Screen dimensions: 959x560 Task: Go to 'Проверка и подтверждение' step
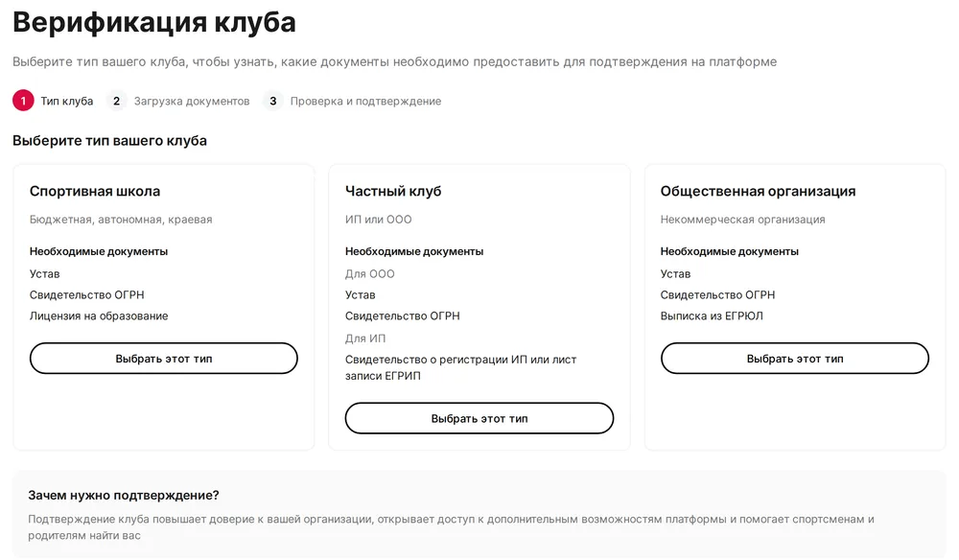coord(365,102)
